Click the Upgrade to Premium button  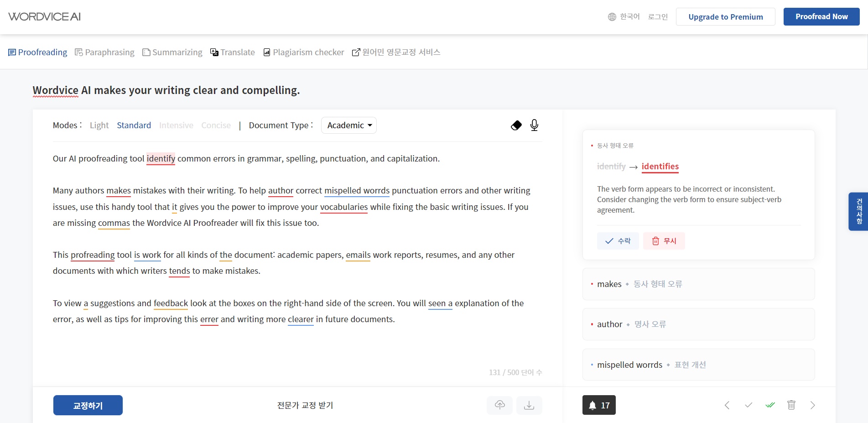[725, 17]
